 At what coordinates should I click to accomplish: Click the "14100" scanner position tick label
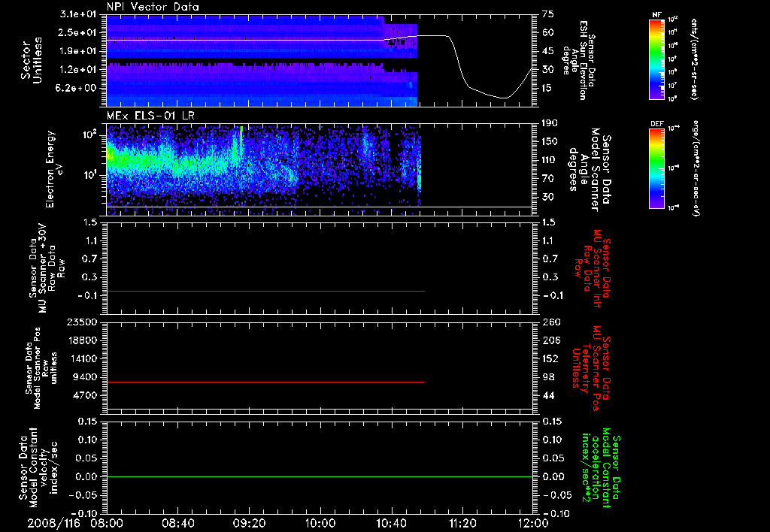pos(83,358)
